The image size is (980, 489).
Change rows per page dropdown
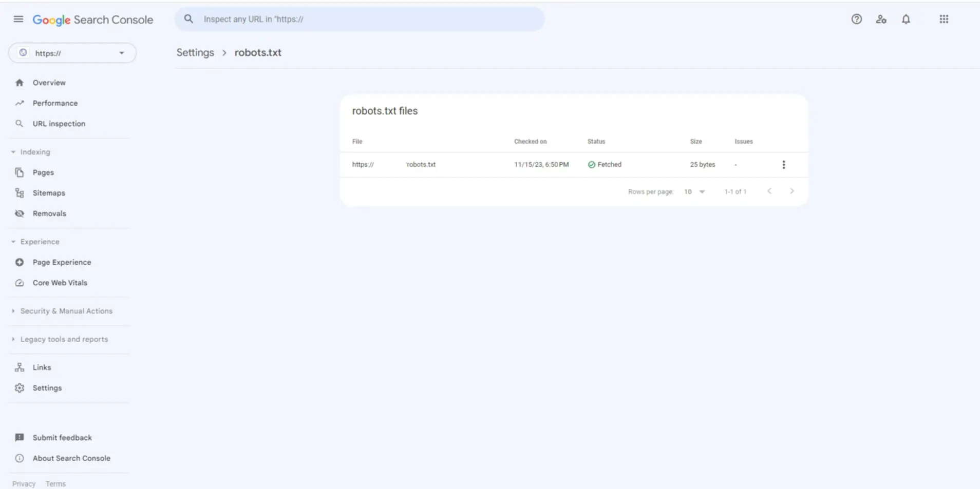click(694, 191)
